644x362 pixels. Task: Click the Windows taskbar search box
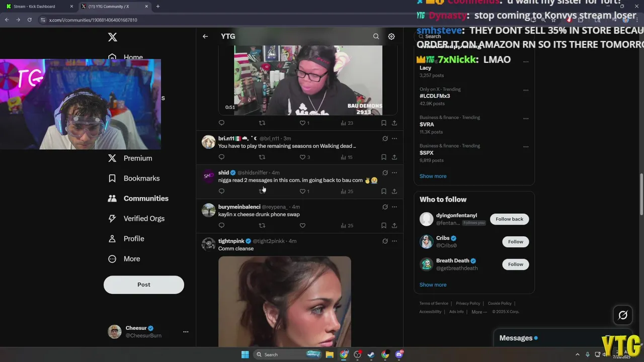[x=287, y=354]
